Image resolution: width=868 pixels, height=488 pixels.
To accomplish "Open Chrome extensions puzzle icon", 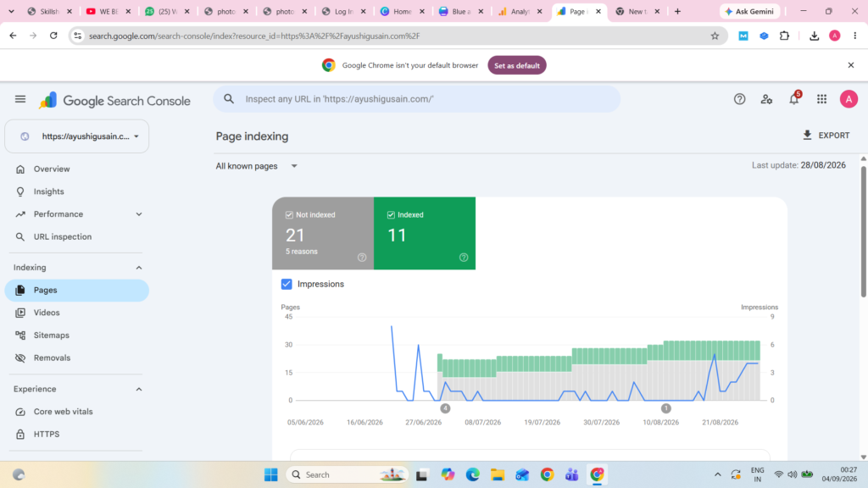I will pos(784,36).
